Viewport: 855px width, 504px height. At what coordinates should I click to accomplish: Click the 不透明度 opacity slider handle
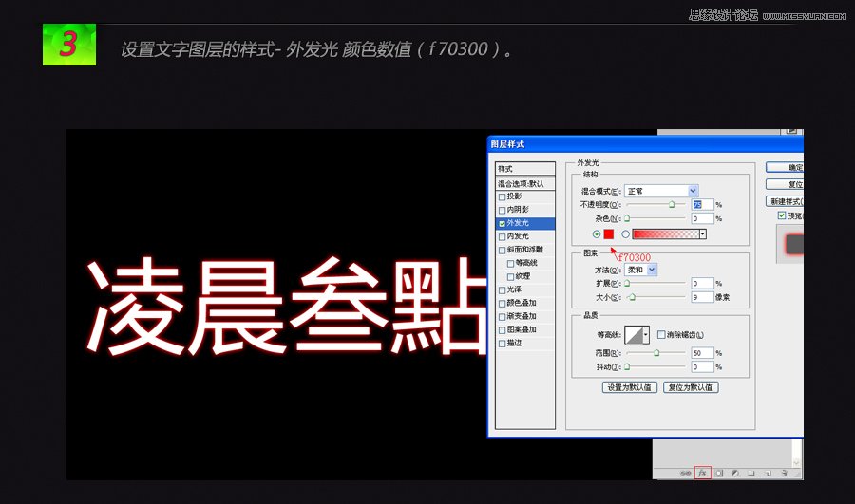tap(672, 204)
